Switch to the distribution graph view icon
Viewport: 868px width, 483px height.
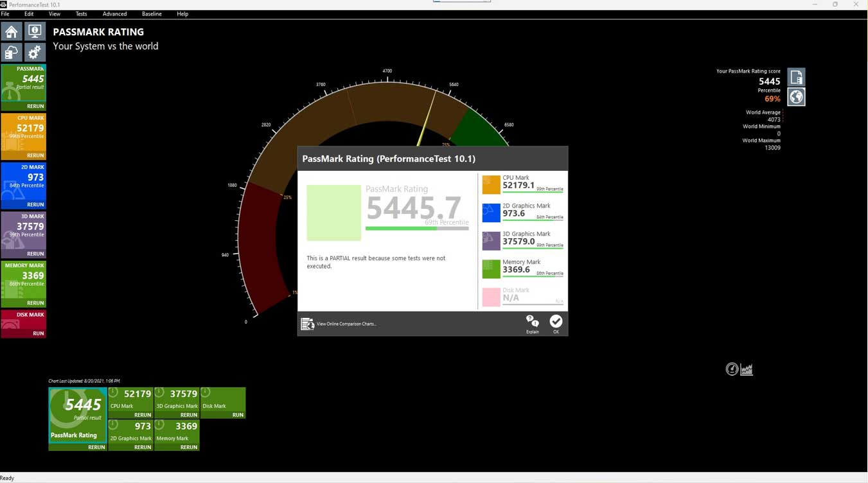point(747,369)
